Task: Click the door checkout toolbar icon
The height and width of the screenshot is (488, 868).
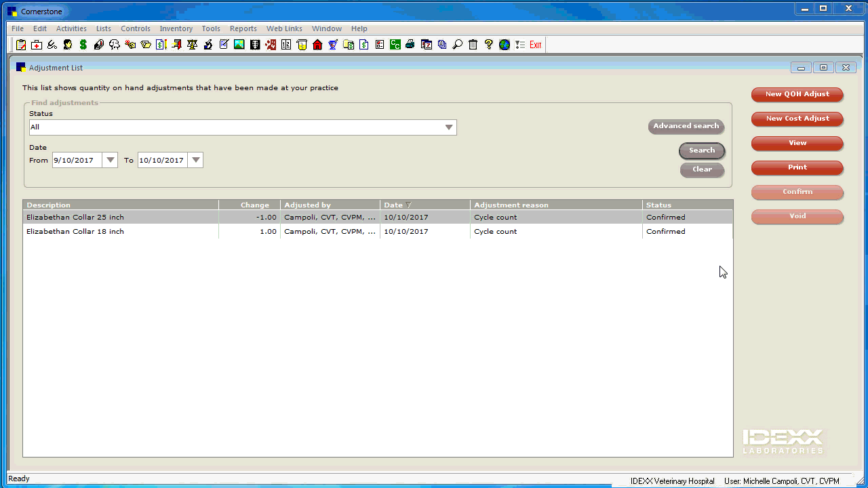Action: [176, 45]
